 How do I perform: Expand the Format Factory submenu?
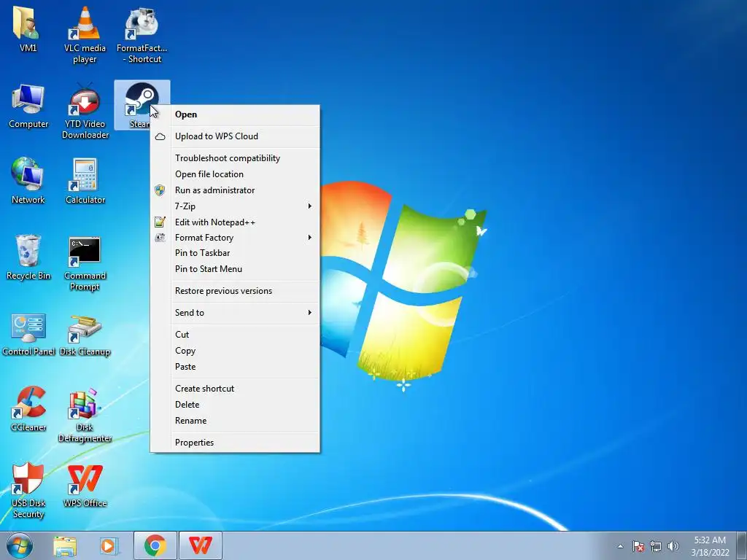point(236,238)
